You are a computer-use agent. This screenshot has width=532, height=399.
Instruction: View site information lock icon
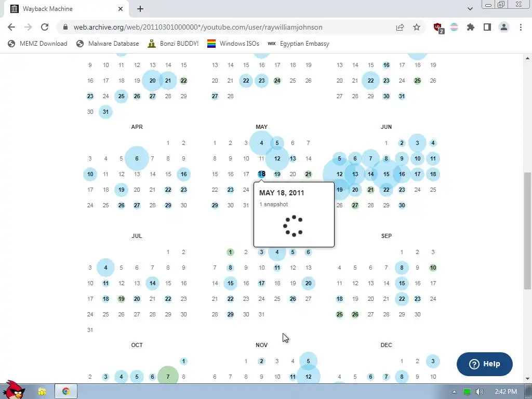click(x=65, y=27)
